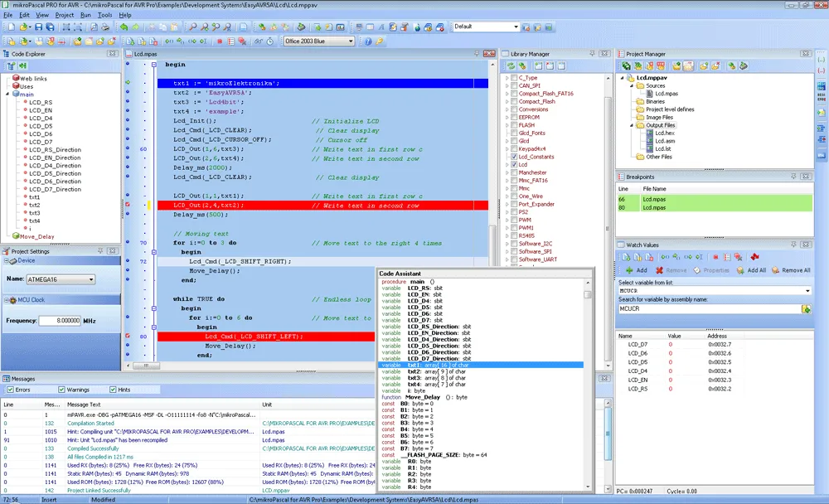Screen dimensions: 829x504
Task: Select the Lcd.mpas editor tab
Action: [x=142, y=54]
